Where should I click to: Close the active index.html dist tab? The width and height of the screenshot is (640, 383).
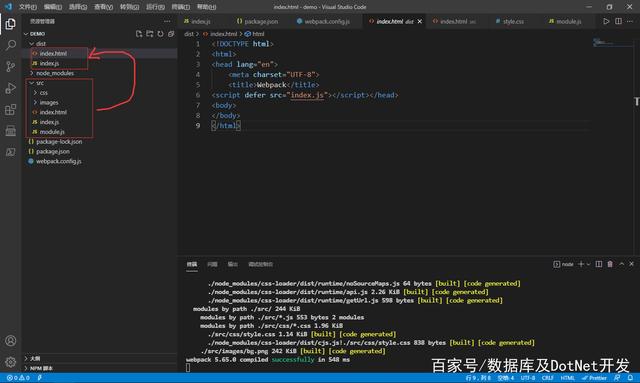pos(420,21)
